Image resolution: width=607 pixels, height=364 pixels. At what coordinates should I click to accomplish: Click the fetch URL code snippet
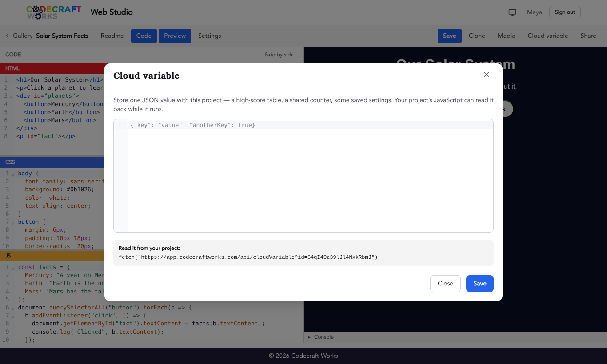pyautogui.click(x=248, y=257)
